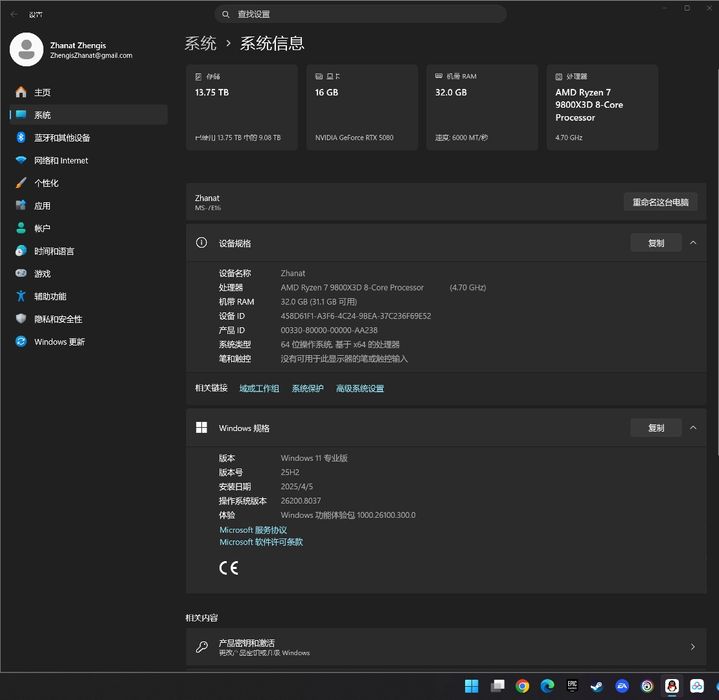The image size is (719, 700).
Task: Go back with the arrow button
Action: 14,14
